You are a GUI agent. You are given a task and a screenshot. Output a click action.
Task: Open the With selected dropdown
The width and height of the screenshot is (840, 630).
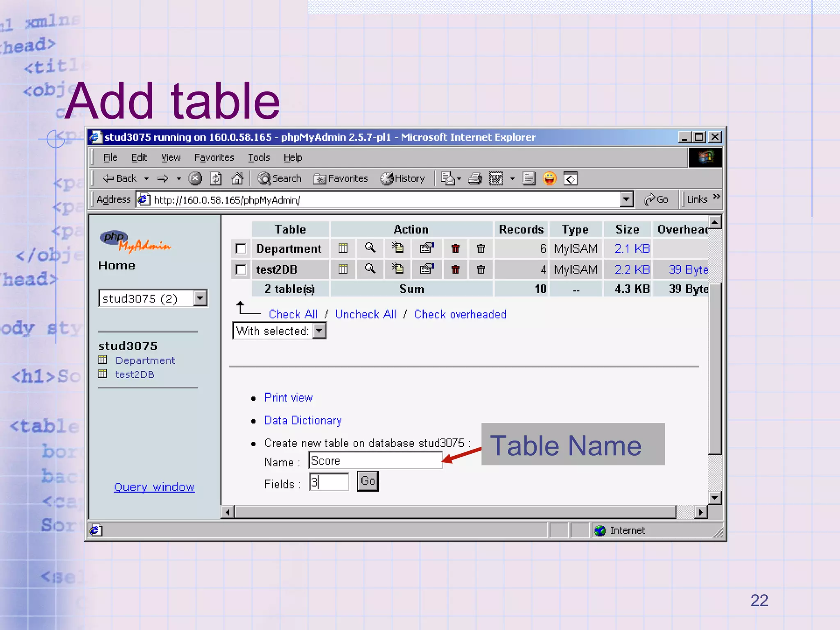coord(279,331)
